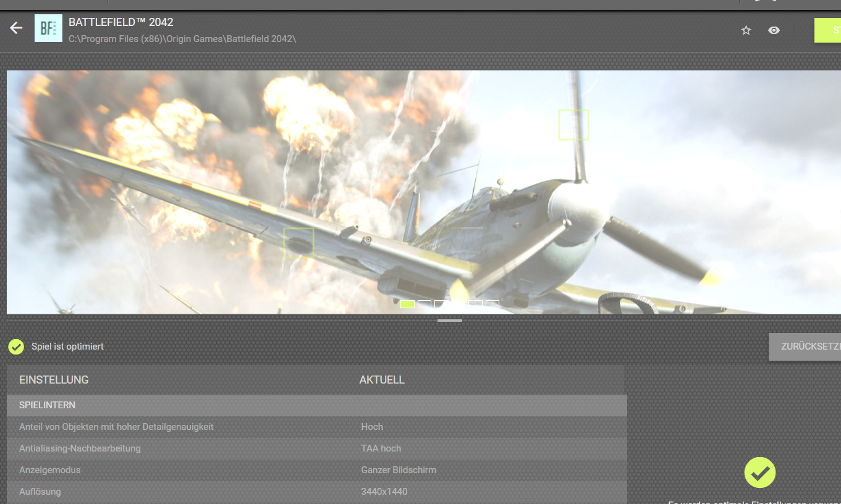Toggle the eye visibility icon in header
Screen dimensions: 841x504
point(774,30)
